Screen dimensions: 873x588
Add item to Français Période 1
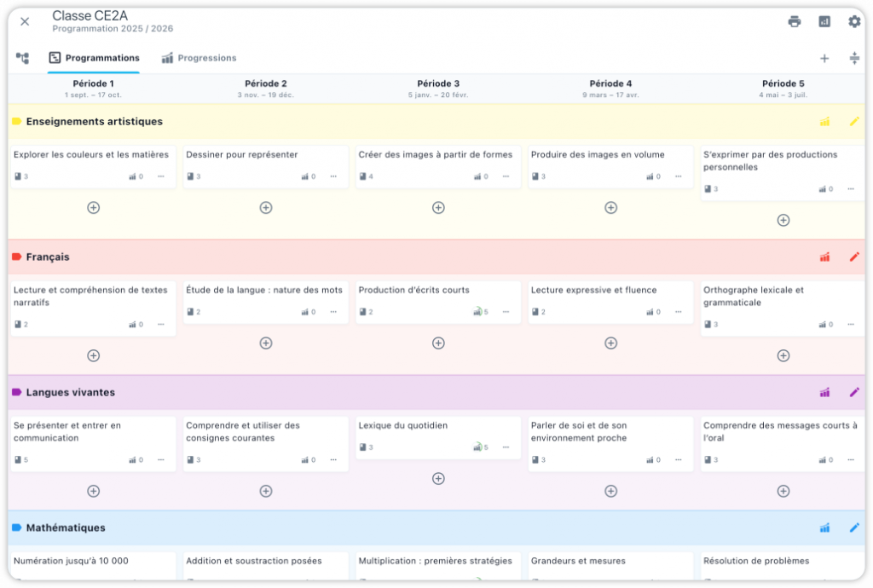tap(94, 355)
